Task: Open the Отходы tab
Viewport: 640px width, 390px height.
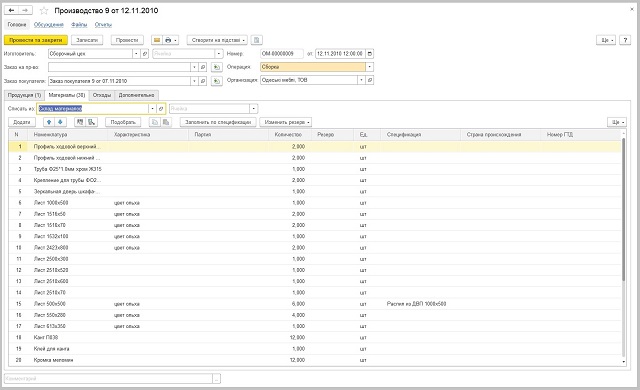Action: (102, 95)
